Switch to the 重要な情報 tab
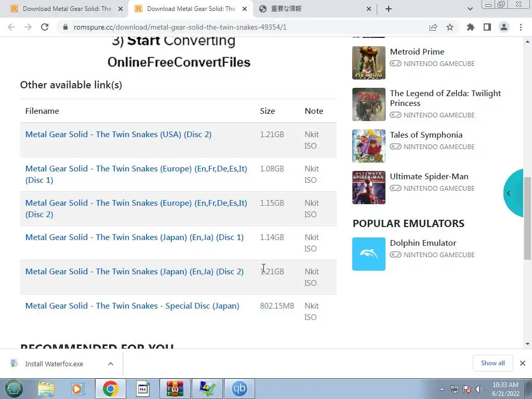This screenshot has width=532, height=399. [315, 9]
